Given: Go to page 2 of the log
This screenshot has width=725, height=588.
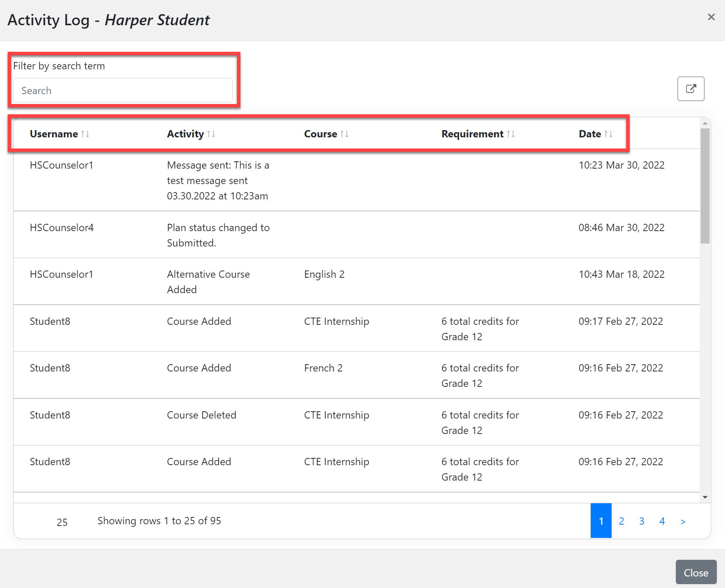Looking at the screenshot, I should tap(621, 521).
